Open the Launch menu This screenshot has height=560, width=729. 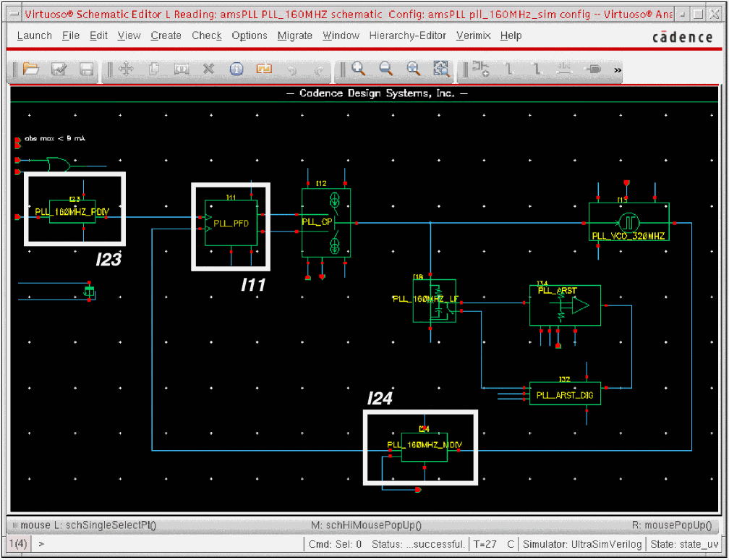click(34, 35)
